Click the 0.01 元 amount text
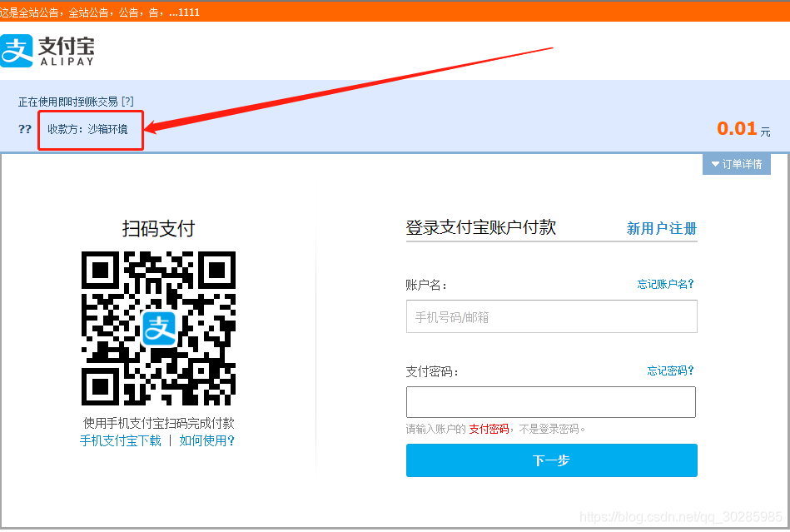The height and width of the screenshot is (532, 790). [x=743, y=129]
